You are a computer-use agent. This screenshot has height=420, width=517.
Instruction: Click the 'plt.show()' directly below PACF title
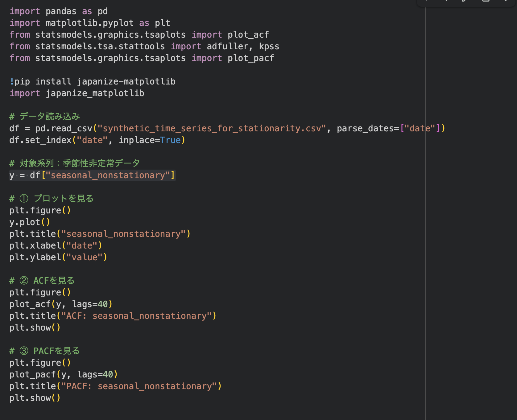pyautogui.click(x=35, y=398)
